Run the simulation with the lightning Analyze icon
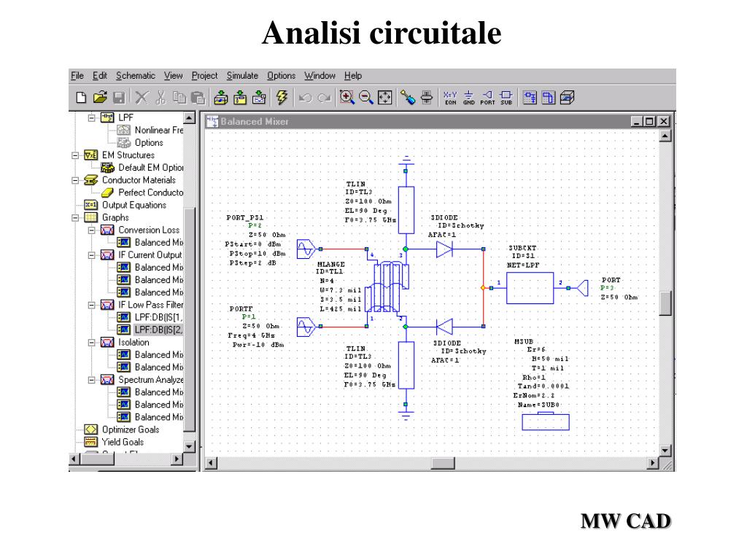 tap(282, 98)
